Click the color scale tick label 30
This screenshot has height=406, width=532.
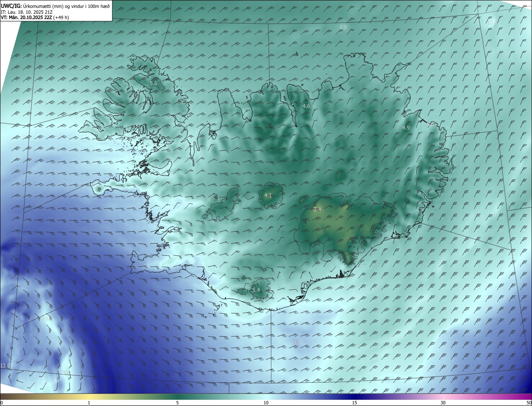click(x=443, y=403)
